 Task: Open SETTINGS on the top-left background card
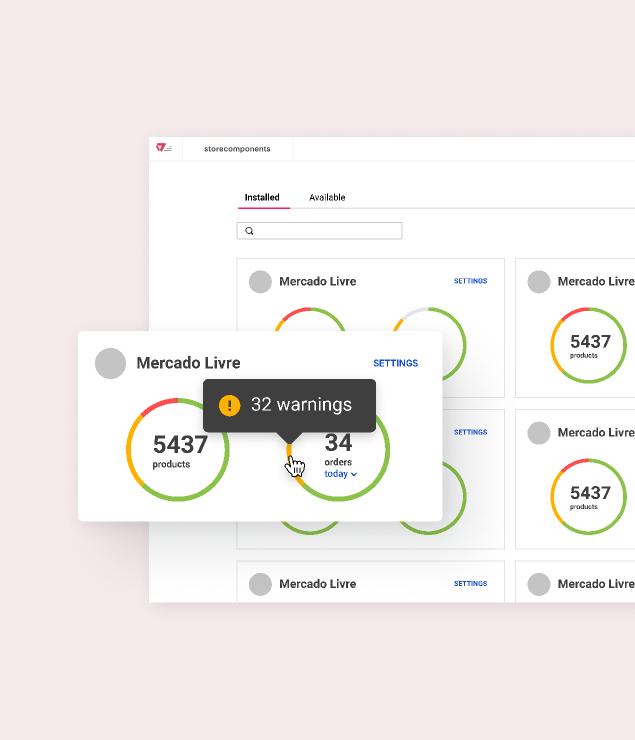tap(470, 281)
